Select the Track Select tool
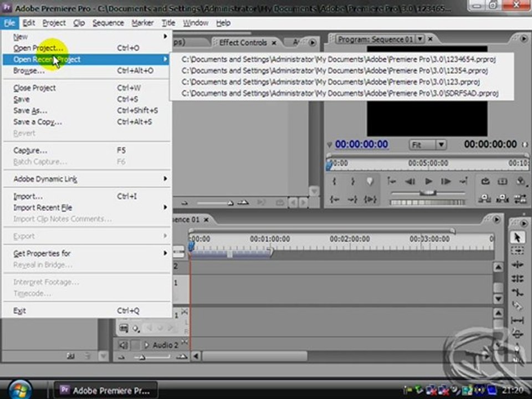 (x=517, y=250)
